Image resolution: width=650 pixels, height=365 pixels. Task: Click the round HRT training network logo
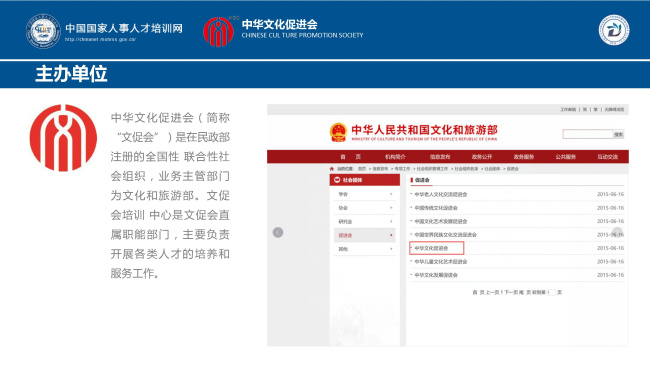tap(43, 32)
